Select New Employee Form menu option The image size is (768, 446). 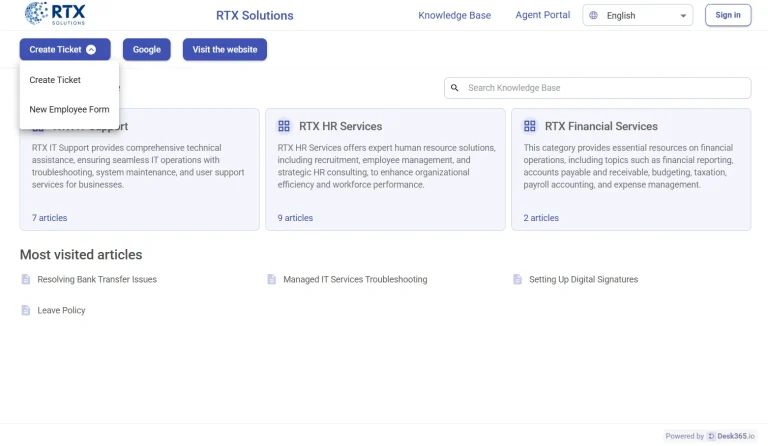click(x=69, y=109)
